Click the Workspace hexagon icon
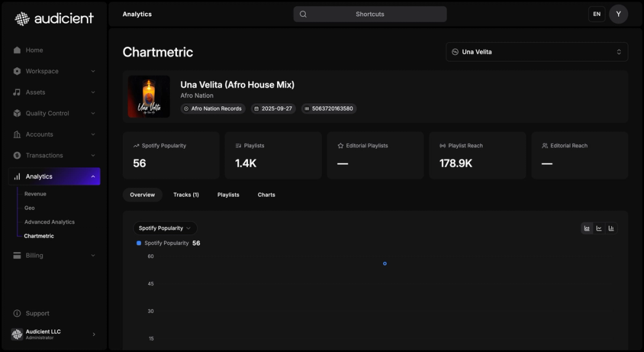The image size is (644, 352). tap(17, 71)
